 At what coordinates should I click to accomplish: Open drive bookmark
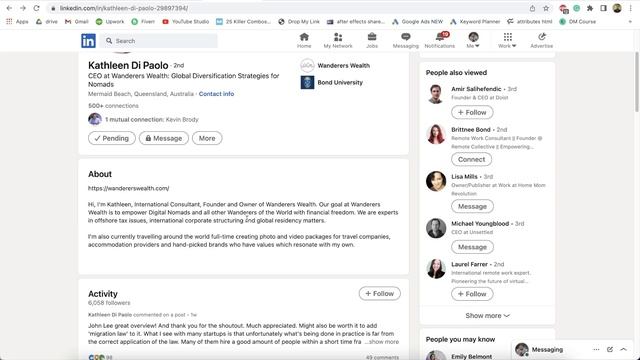[47, 22]
